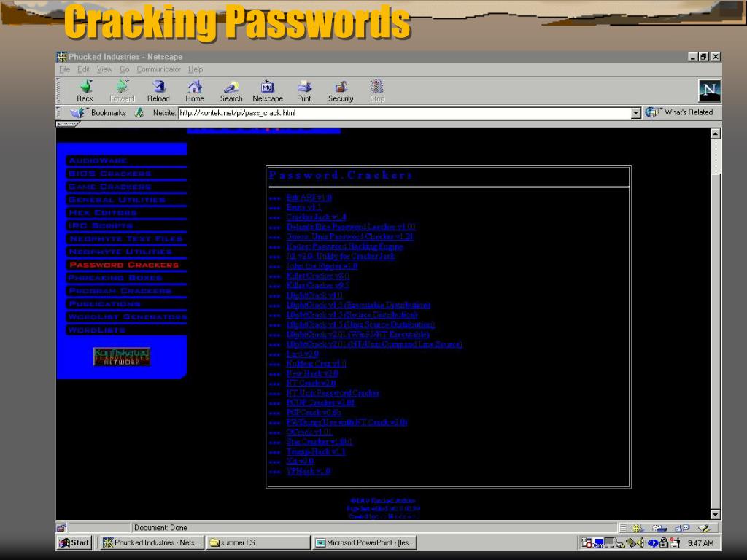Open the Wordlists sidebar section
The image size is (747, 560).
97,330
